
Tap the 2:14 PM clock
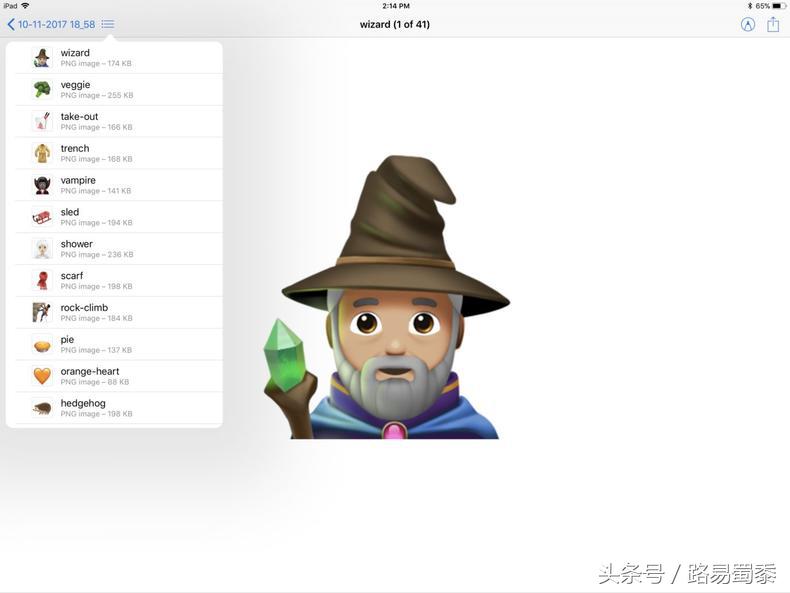[396, 6]
